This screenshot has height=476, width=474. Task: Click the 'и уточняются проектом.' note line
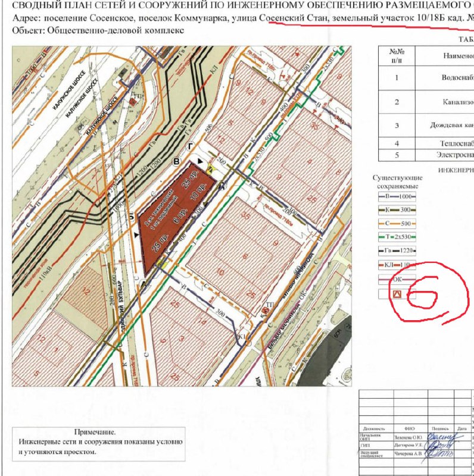(x=57, y=452)
